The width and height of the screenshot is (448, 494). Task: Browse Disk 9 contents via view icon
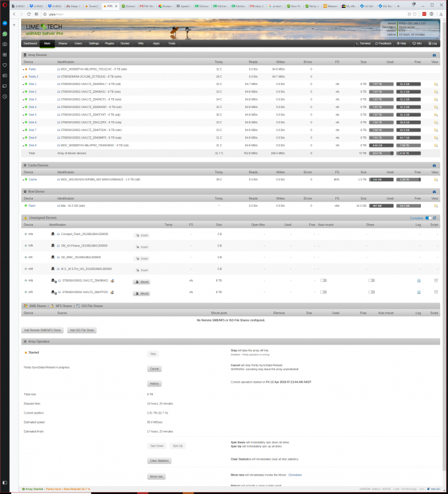point(436,146)
